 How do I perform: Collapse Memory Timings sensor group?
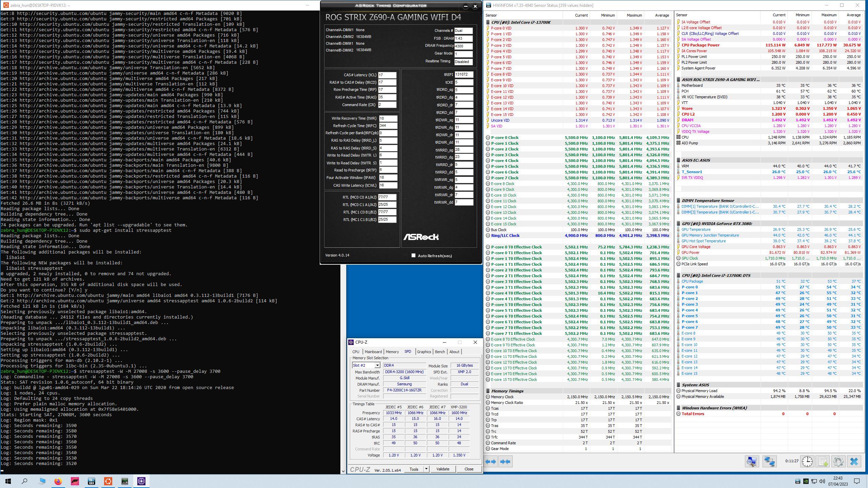coord(488,391)
